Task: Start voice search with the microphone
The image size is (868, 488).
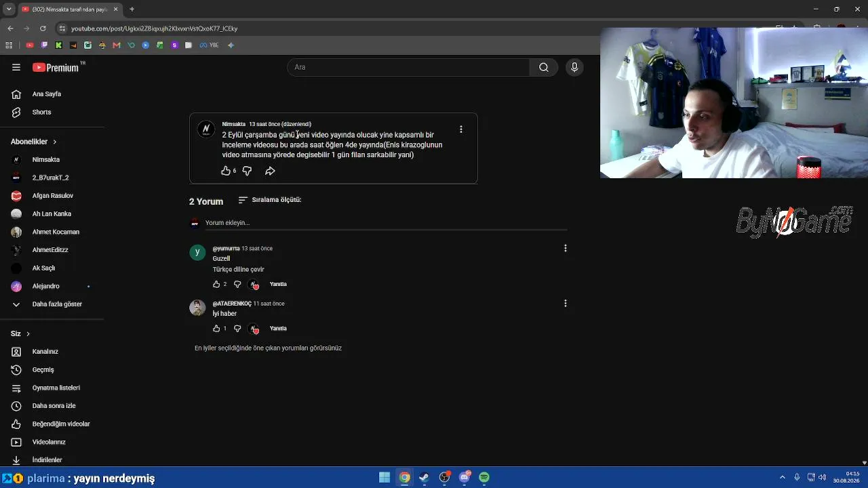Action: click(574, 67)
